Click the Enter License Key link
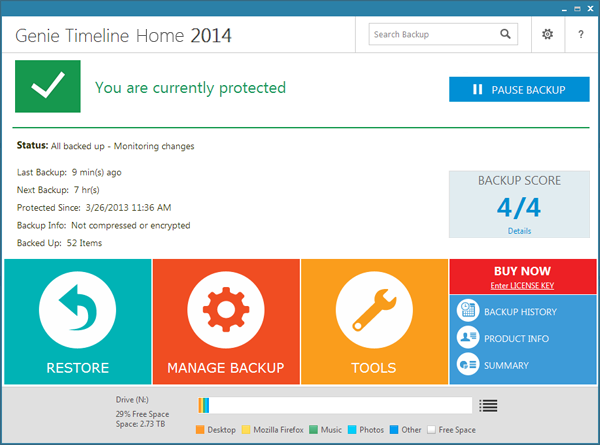Image resolution: width=600 pixels, height=445 pixels. click(522, 286)
